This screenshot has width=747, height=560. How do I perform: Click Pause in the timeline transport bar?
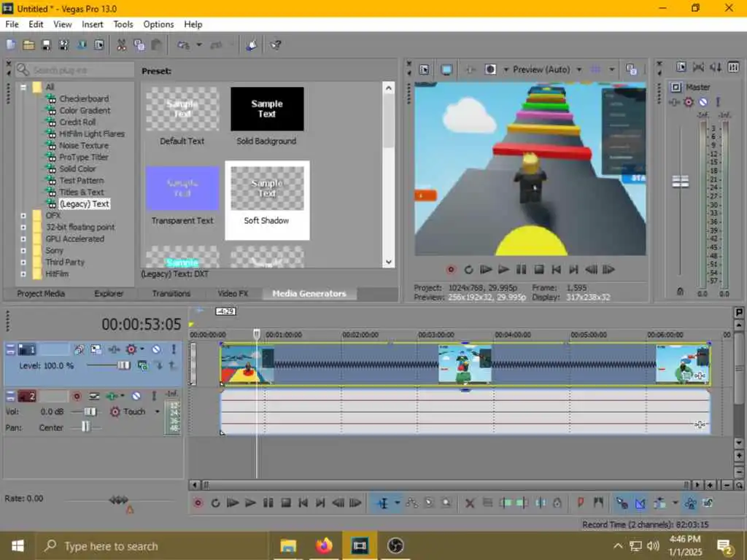click(x=268, y=503)
